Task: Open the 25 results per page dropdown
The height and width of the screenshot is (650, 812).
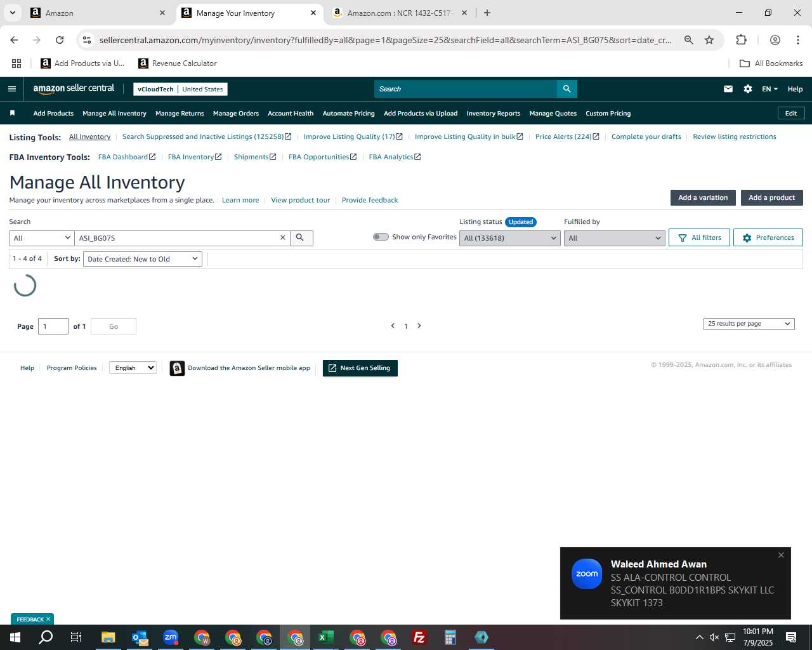Action: pos(749,324)
